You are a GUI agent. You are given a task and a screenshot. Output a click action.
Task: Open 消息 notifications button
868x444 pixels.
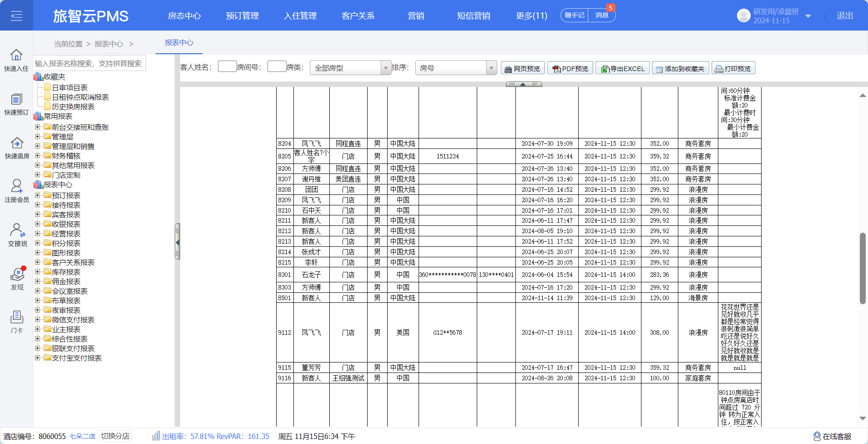[x=602, y=15]
